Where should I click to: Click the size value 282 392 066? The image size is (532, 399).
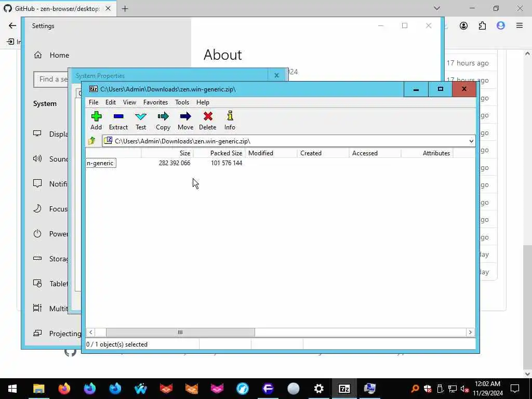(175, 163)
